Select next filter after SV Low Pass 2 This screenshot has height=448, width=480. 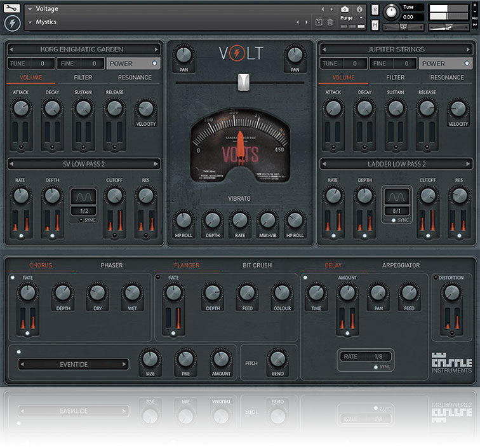coord(156,164)
